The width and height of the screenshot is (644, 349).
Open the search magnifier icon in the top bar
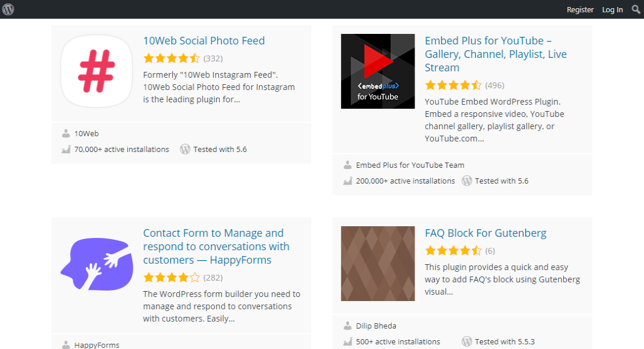tap(636, 9)
